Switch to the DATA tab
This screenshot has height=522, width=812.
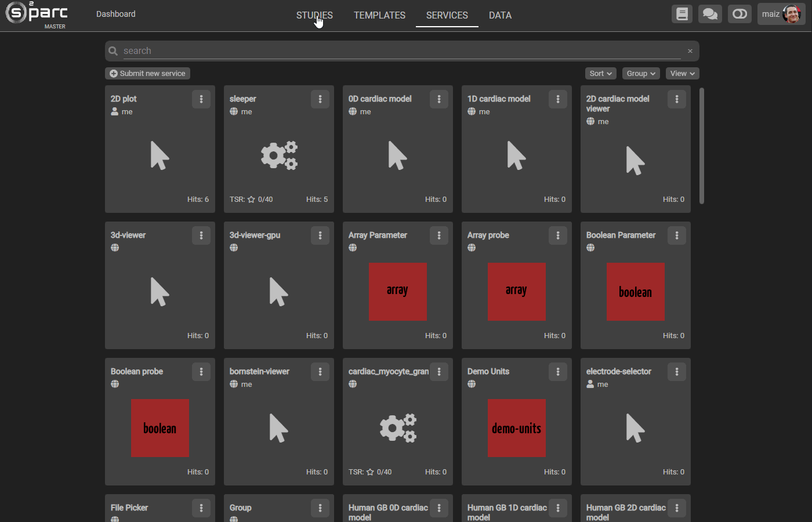pos(500,15)
